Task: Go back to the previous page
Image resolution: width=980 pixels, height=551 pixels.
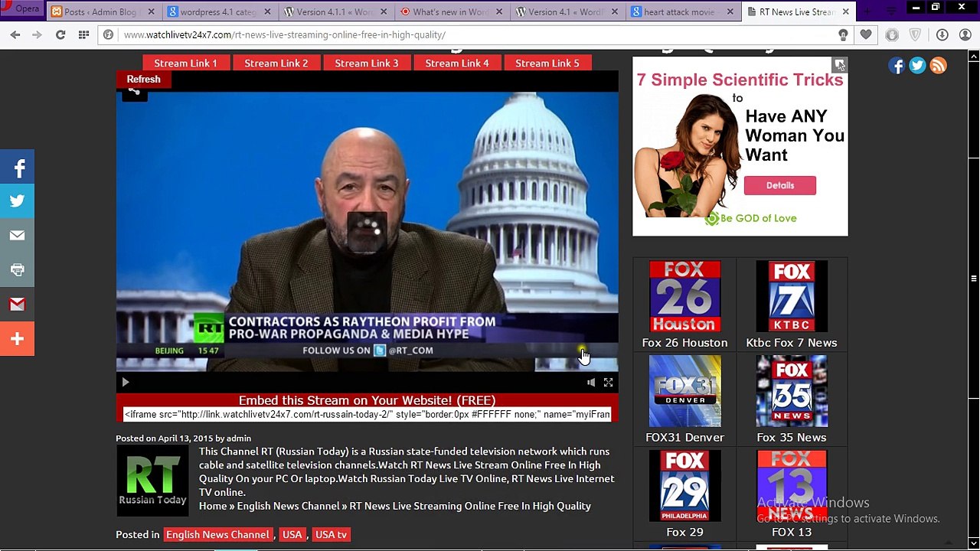Action: pyautogui.click(x=15, y=34)
